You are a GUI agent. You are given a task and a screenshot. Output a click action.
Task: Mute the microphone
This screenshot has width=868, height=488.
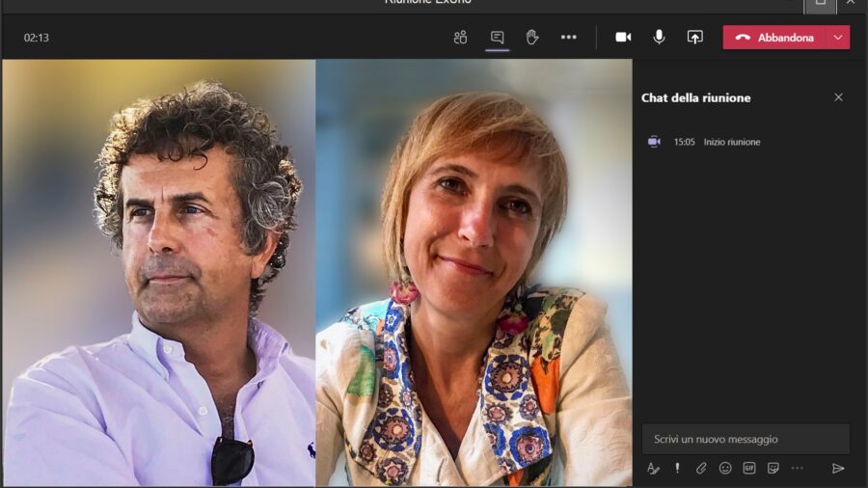point(659,38)
